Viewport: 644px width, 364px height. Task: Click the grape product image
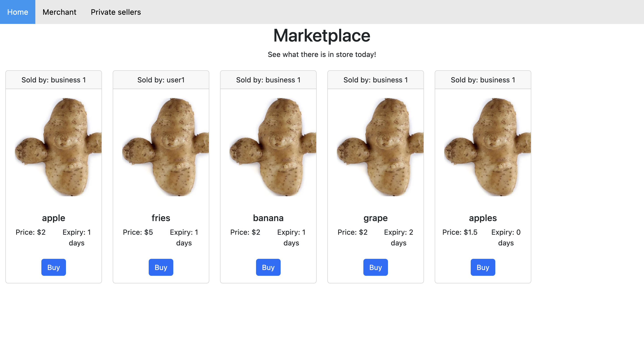tap(380, 147)
